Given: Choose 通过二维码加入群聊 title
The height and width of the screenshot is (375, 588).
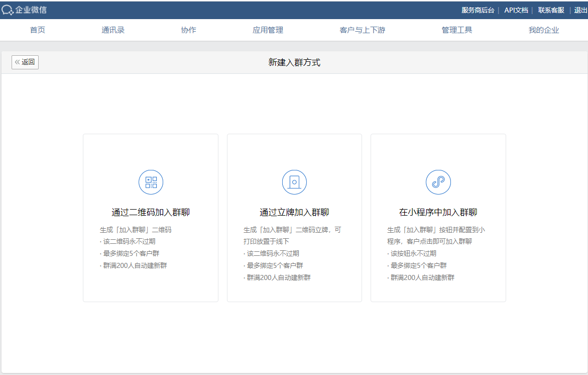Looking at the screenshot, I should tap(151, 213).
